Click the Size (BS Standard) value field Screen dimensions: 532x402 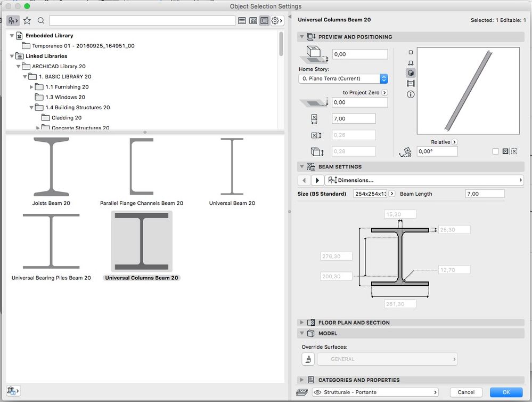tap(371, 194)
